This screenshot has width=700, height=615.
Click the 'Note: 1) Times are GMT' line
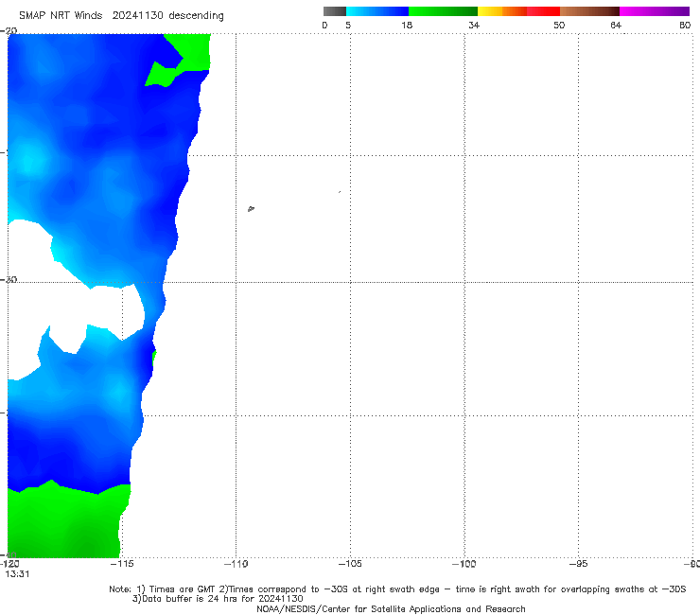[397, 589]
